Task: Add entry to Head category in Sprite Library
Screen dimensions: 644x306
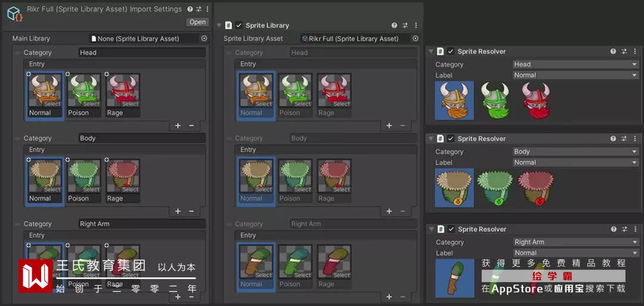Action: click(x=389, y=126)
